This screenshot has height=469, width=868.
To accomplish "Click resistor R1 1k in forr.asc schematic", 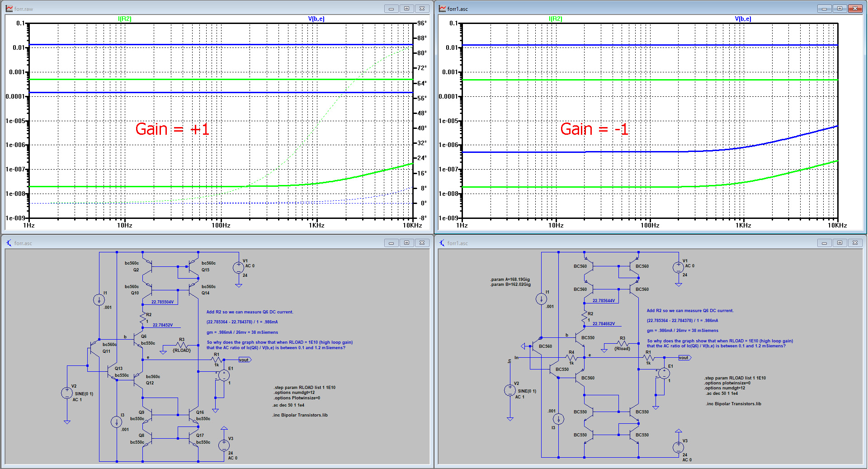I will coord(217,360).
